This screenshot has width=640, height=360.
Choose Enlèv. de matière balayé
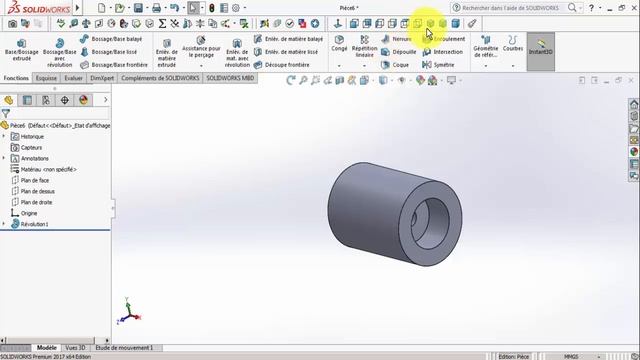288,39
